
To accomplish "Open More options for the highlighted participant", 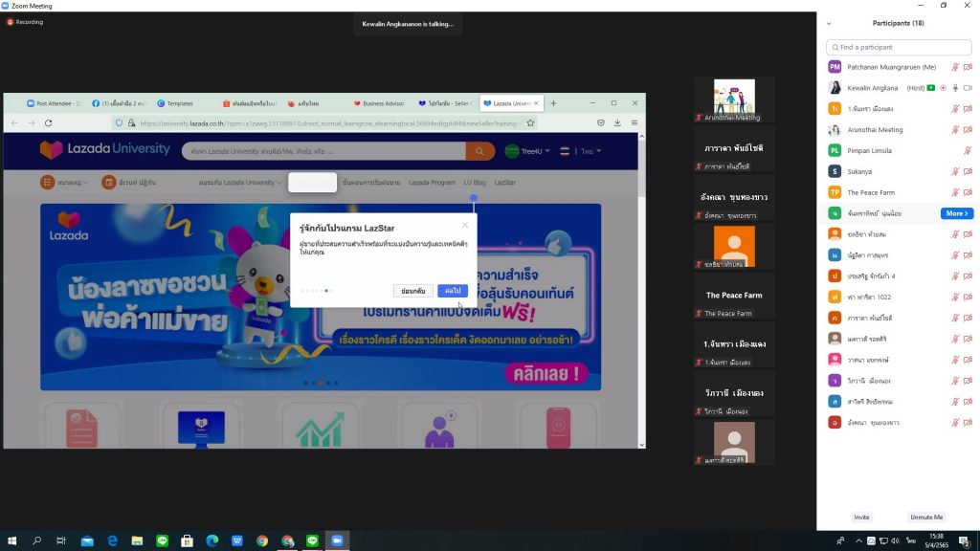I will (957, 213).
